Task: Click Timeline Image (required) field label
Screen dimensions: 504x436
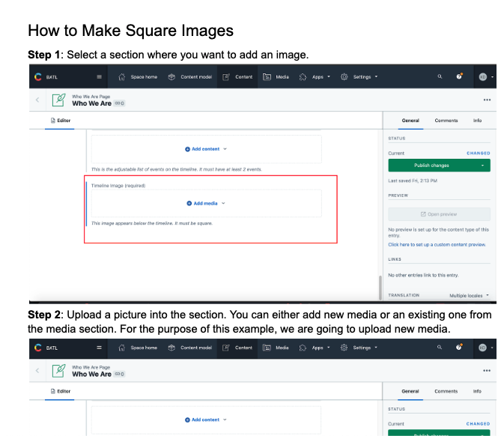Action: click(118, 186)
